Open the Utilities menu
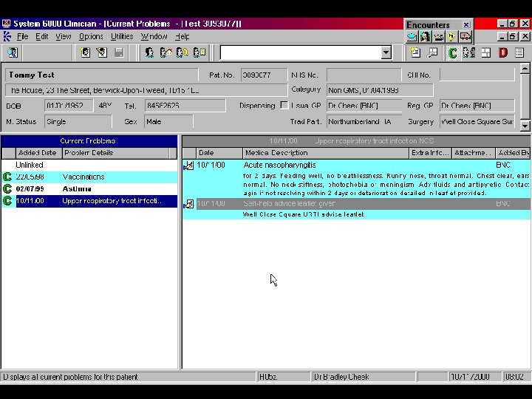Viewport: 532px width, 399px height. [122, 36]
